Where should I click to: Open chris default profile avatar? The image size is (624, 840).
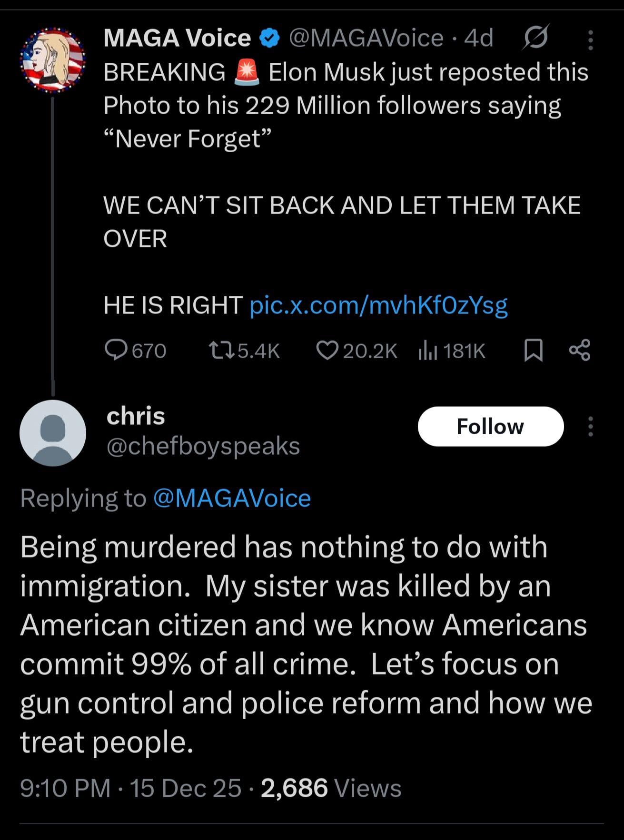tap(52, 433)
